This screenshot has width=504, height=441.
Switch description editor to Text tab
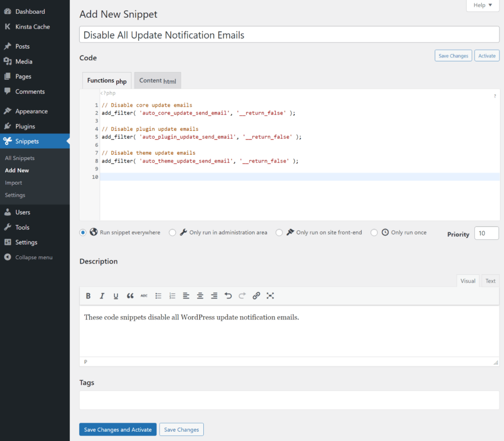pyautogui.click(x=490, y=281)
